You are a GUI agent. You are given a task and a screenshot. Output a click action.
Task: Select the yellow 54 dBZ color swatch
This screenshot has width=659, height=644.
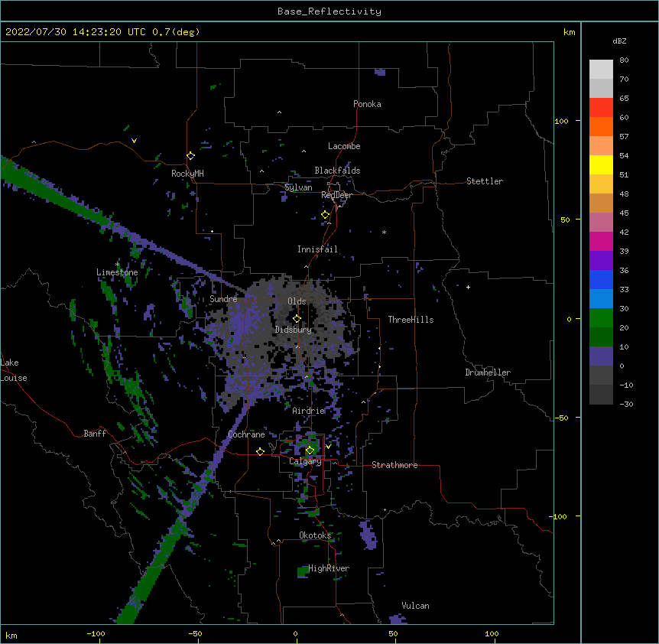click(x=601, y=164)
